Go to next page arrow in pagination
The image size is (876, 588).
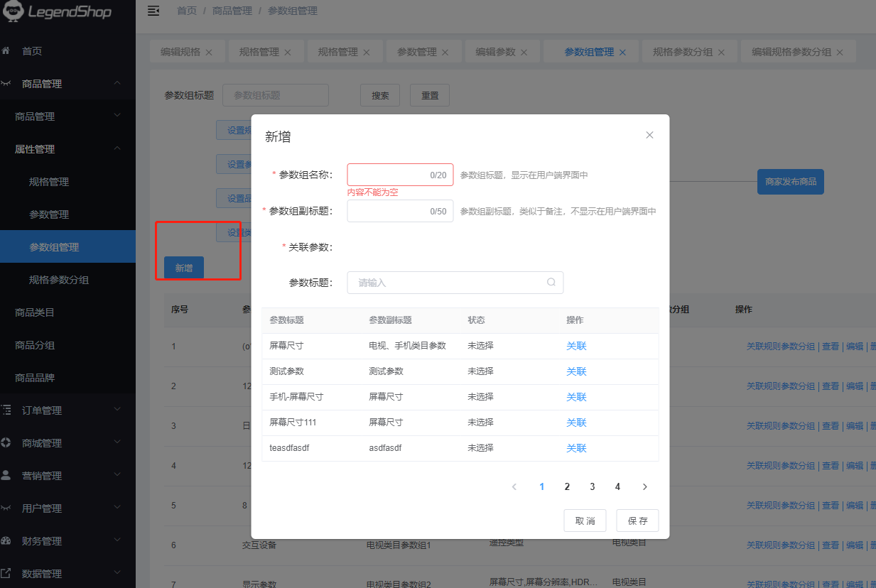click(645, 486)
